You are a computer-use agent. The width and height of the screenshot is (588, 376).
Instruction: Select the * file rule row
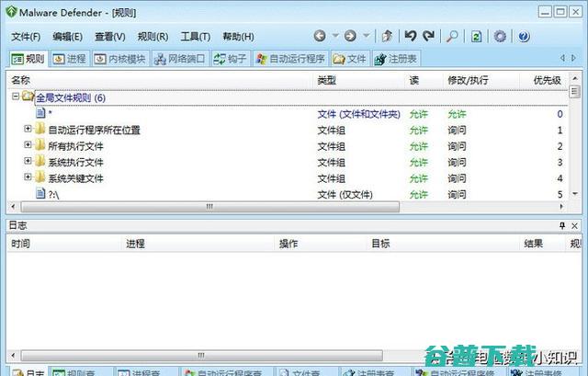[x=288, y=114]
